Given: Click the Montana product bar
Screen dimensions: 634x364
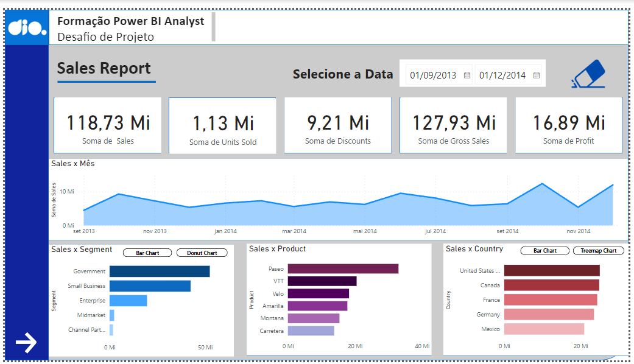Looking at the screenshot, I should [314, 318].
